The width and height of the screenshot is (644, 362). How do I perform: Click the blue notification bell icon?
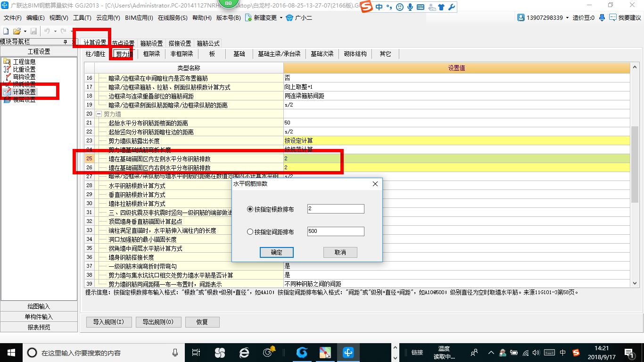pos(602,17)
